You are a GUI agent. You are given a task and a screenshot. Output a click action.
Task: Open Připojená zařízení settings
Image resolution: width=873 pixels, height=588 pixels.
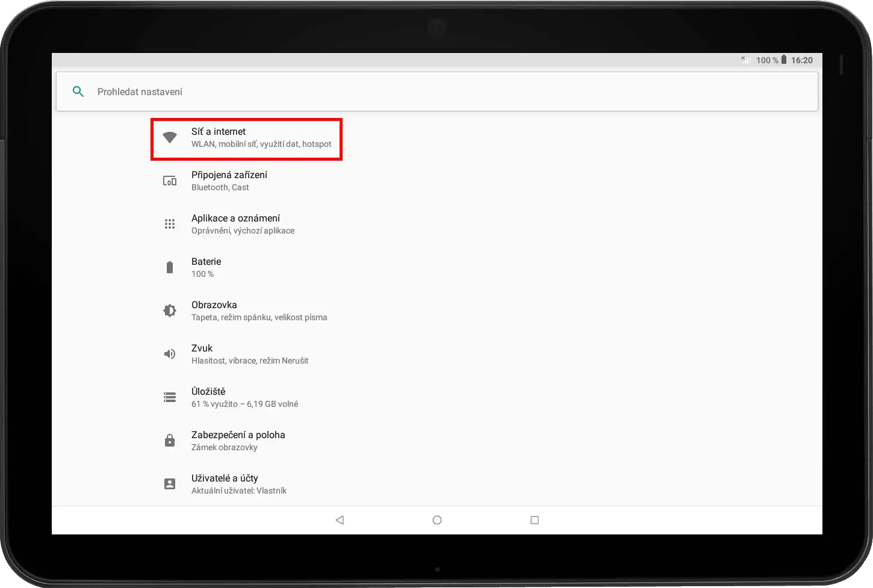coord(229,181)
